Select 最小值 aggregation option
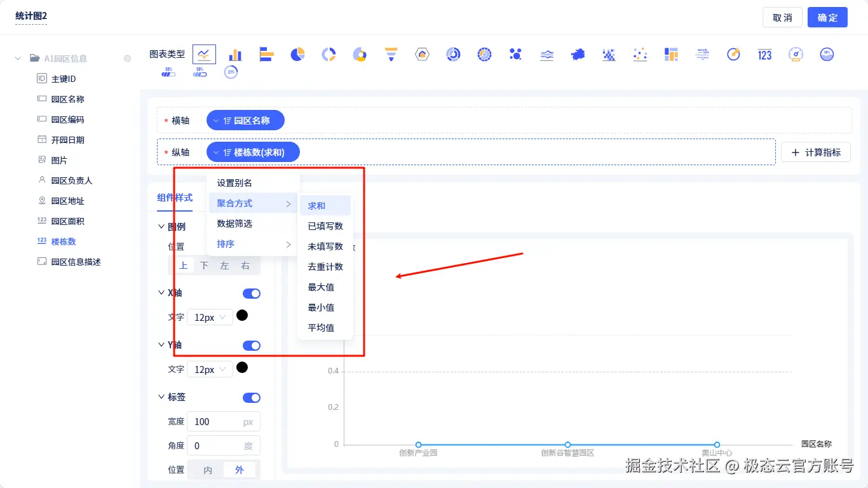868x488 pixels. (325, 308)
